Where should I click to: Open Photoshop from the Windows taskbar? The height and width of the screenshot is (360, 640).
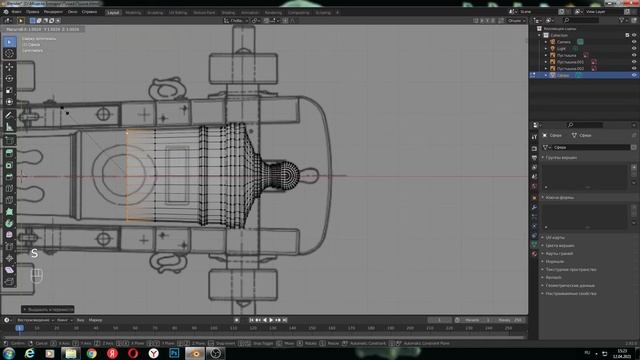coord(174,353)
